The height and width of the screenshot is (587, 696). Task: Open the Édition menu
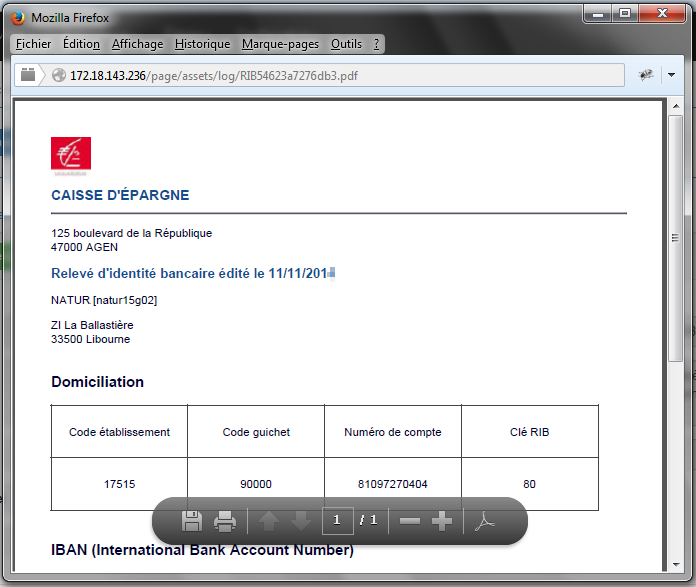pos(81,44)
